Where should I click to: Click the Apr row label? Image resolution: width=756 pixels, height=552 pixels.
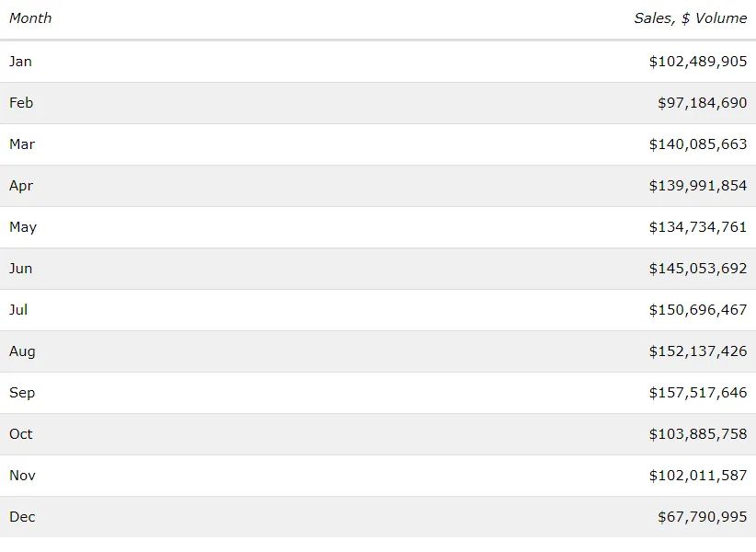pyautogui.click(x=21, y=186)
